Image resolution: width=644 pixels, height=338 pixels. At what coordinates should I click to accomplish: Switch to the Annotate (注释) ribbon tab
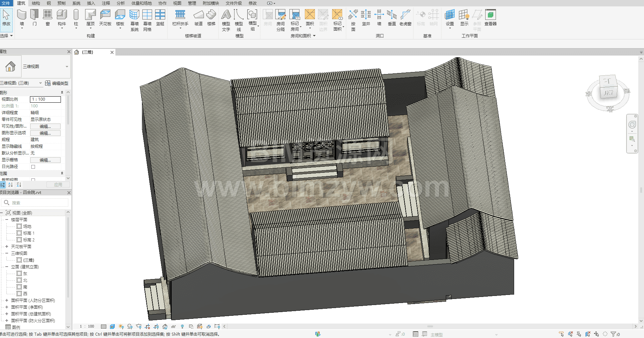106,3
